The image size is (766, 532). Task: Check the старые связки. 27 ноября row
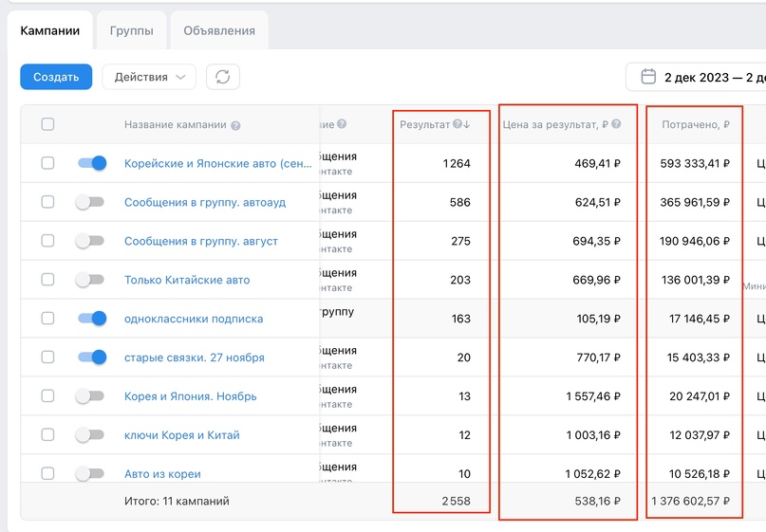tap(47, 357)
